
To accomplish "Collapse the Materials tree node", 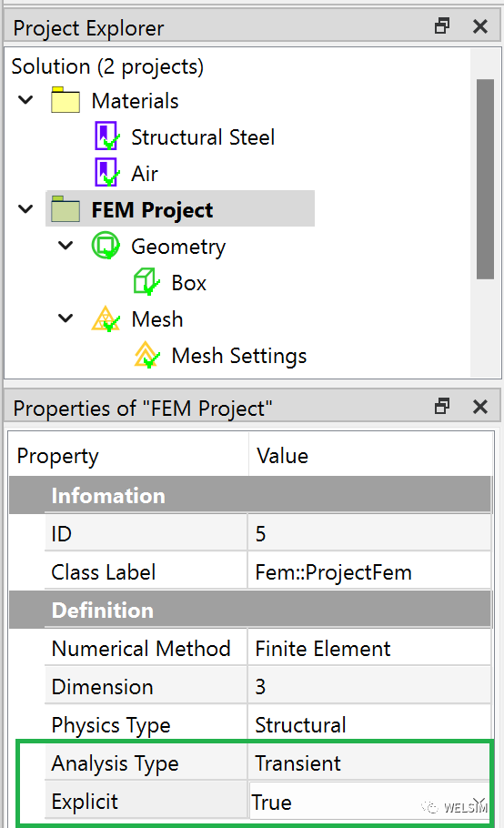I will tap(25, 100).
